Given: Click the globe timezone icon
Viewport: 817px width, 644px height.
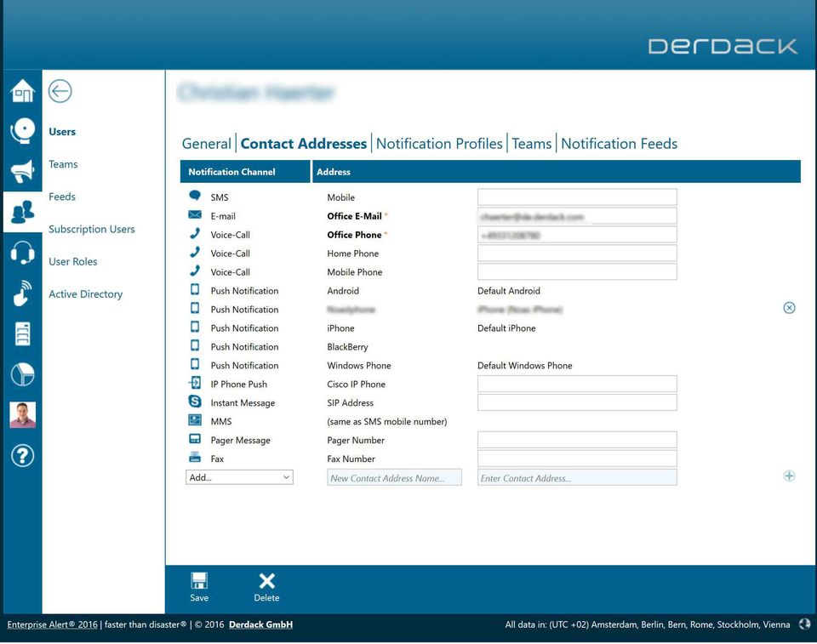Looking at the screenshot, I should [x=804, y=624].
